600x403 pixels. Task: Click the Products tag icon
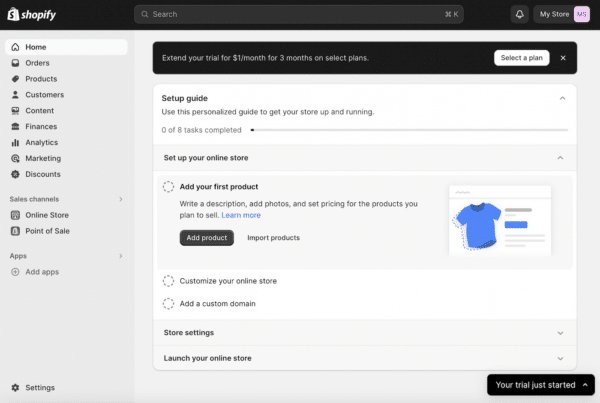[15, 79]
